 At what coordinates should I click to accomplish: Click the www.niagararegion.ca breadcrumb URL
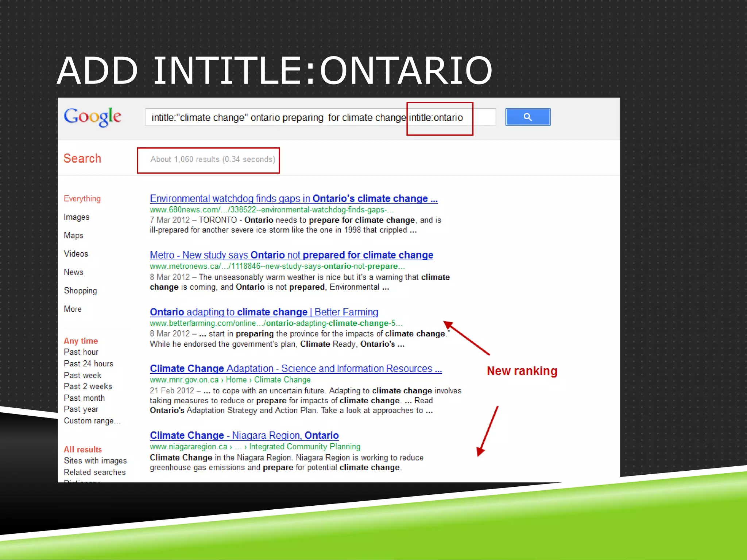pyautogui.click(x=255, y=447)
